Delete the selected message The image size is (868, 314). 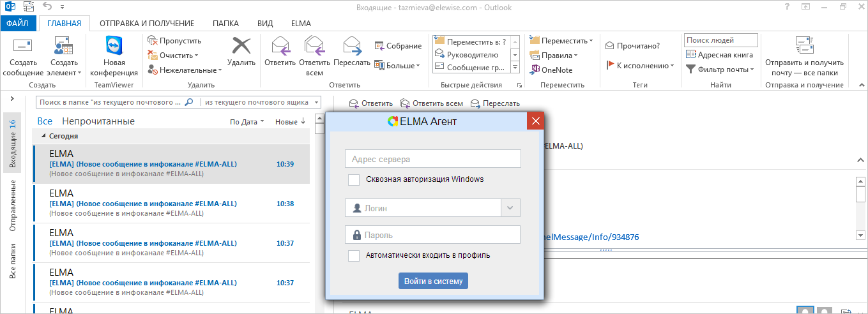coord(241,52)
